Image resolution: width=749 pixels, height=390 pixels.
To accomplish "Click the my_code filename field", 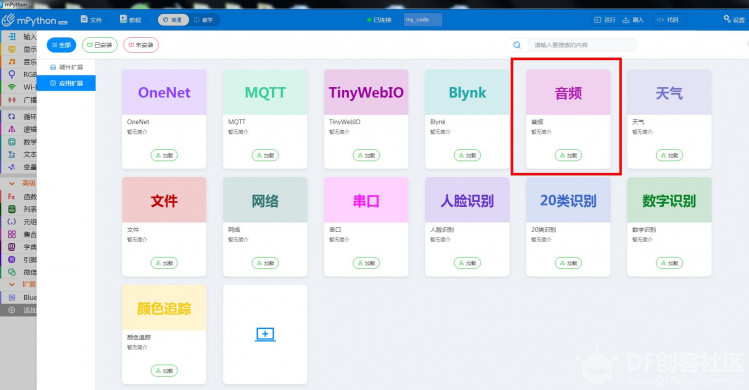I will (x=423, y=20).
